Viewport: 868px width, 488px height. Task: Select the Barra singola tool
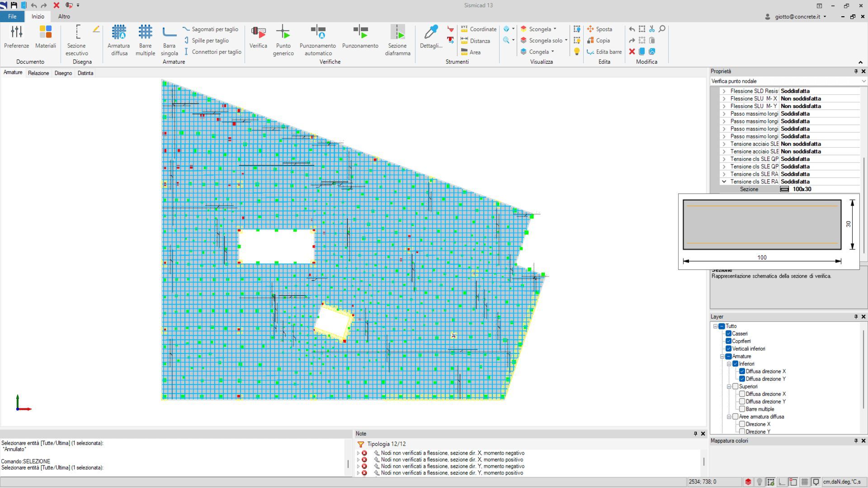[x=169, y=40]
